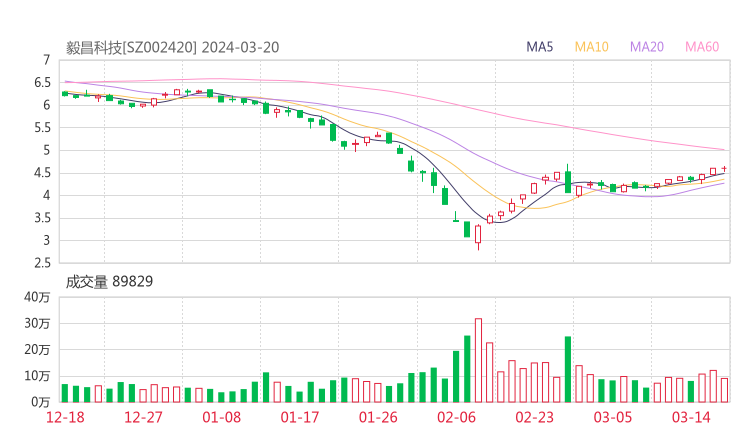Toggle the MA5 legend label

542,47
